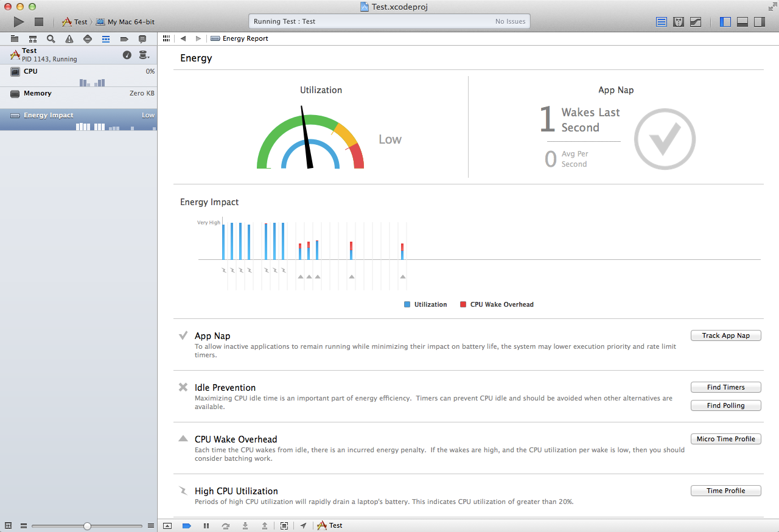Open the related items grid menu

pyautogui.click(x=167, y=38)
